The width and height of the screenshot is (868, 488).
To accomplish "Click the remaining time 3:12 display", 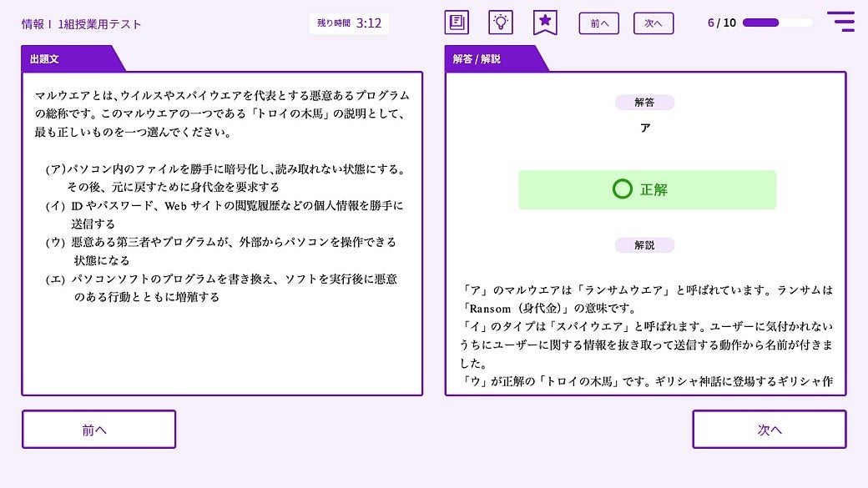I will click(349, 23).
